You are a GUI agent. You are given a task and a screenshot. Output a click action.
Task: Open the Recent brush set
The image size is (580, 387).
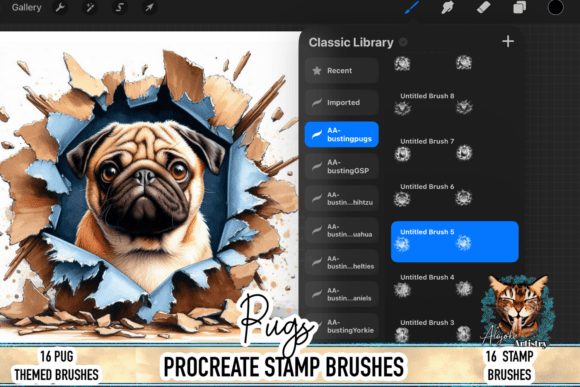341,71
